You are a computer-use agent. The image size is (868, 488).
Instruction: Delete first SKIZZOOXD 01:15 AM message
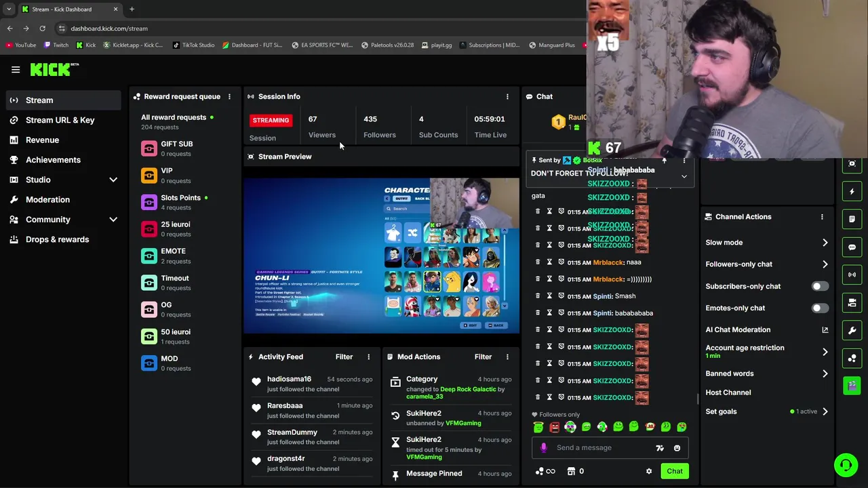538,211
